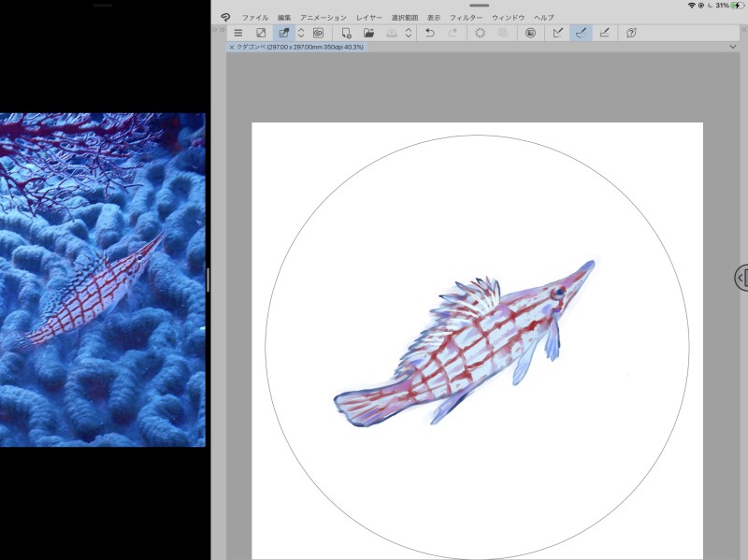Click the redo arrow icon
Image resolution: width=748 pixels, height=560 pixels.
click(453, 33)
